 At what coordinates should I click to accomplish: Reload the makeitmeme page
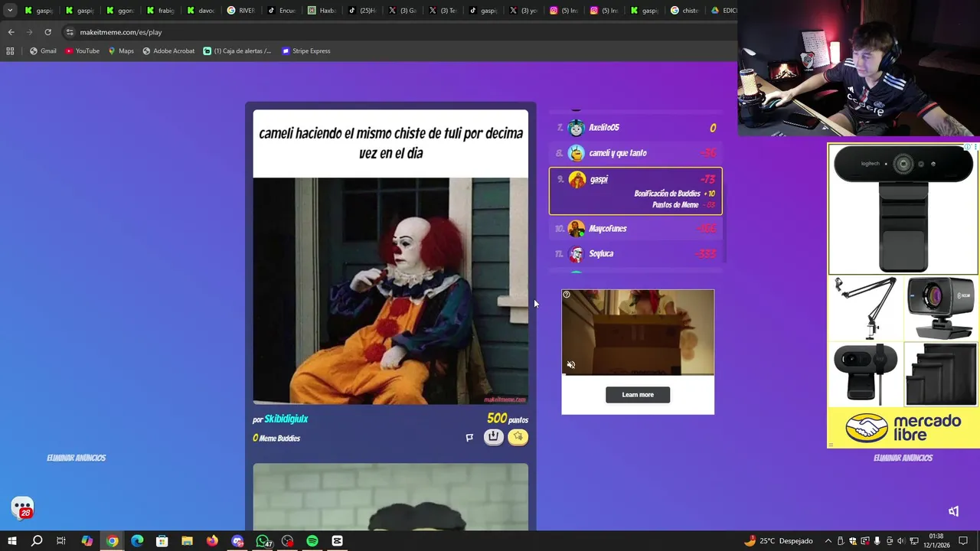click(x=47, y=32)
